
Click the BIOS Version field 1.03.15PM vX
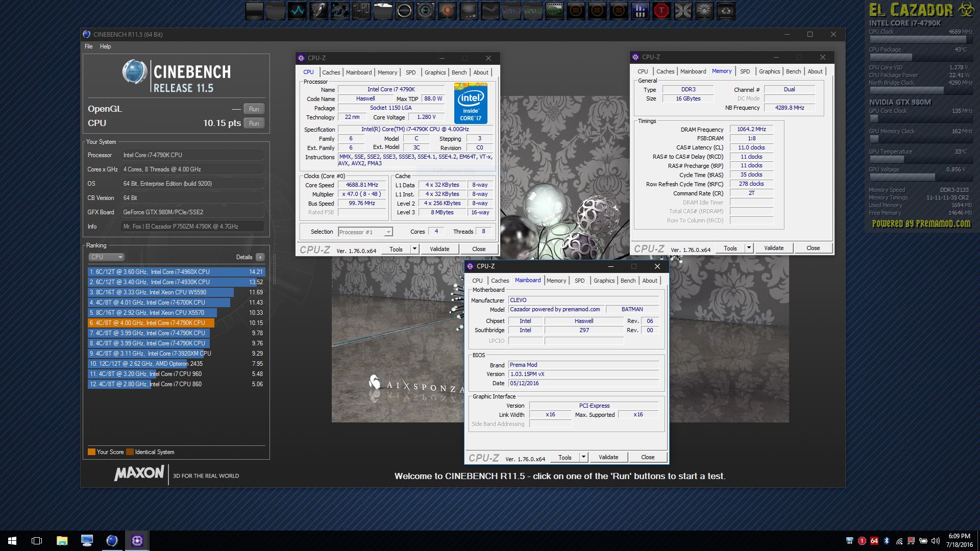[583, 374]
